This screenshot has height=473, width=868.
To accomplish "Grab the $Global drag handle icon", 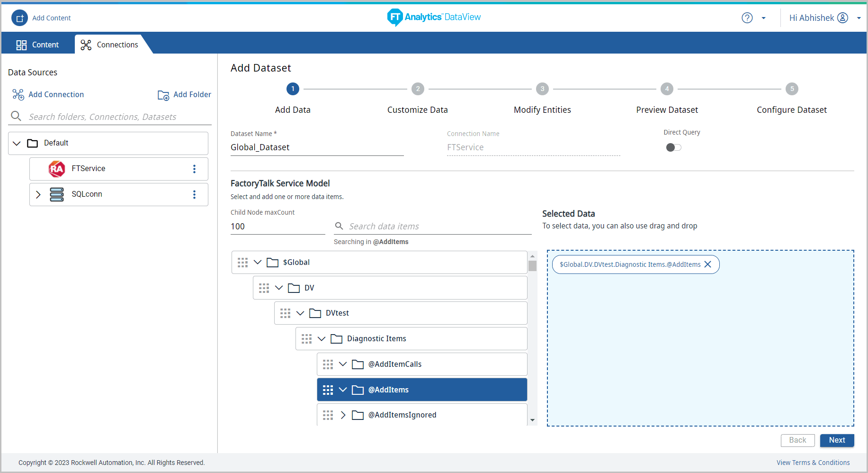I will (242, 263).
